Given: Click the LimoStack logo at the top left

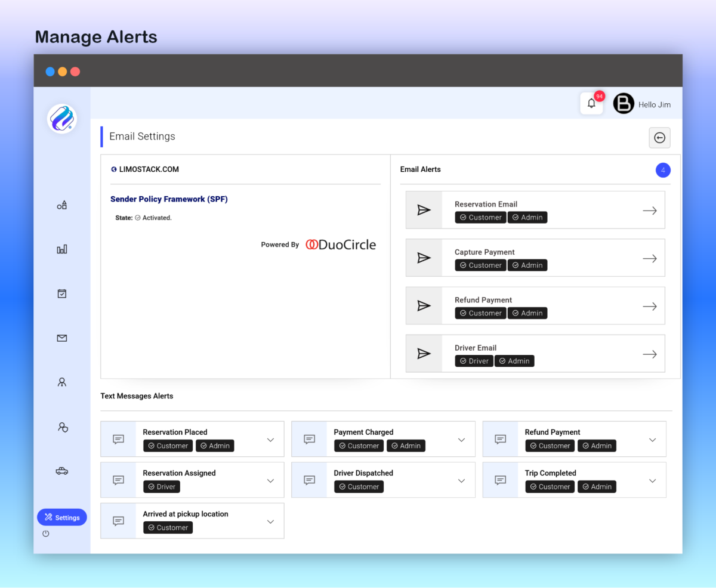Looking at the screenshot, I should coord(61,119).
